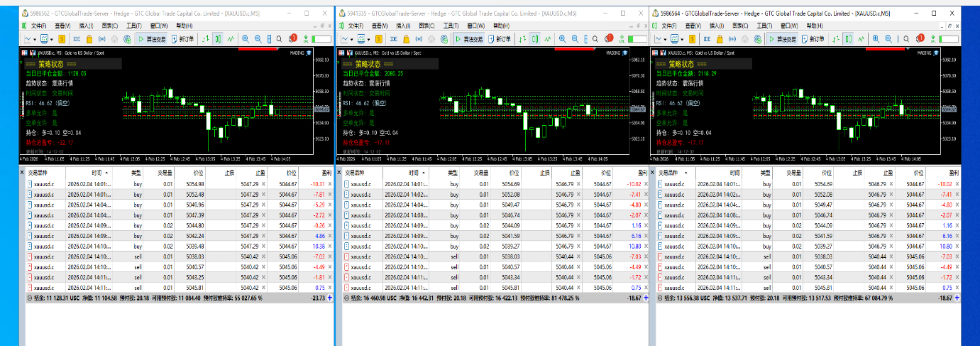Click plus button on balance row in 5986564 window
Screen dimensions: 980x346
[x=957, y=298]
